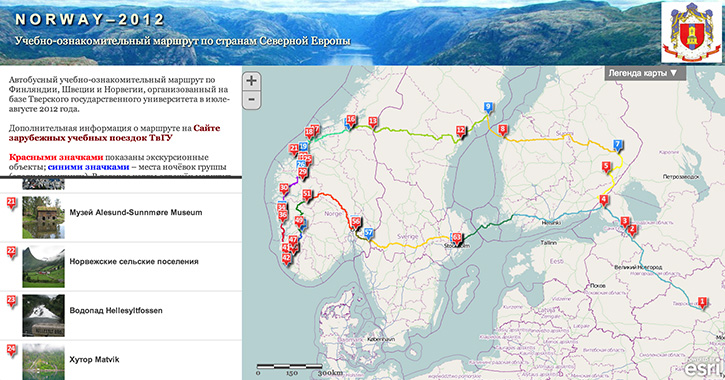Click the esri logo on the map
The image size is (725, 380).
pyautogui.click(x=703, y=368)
